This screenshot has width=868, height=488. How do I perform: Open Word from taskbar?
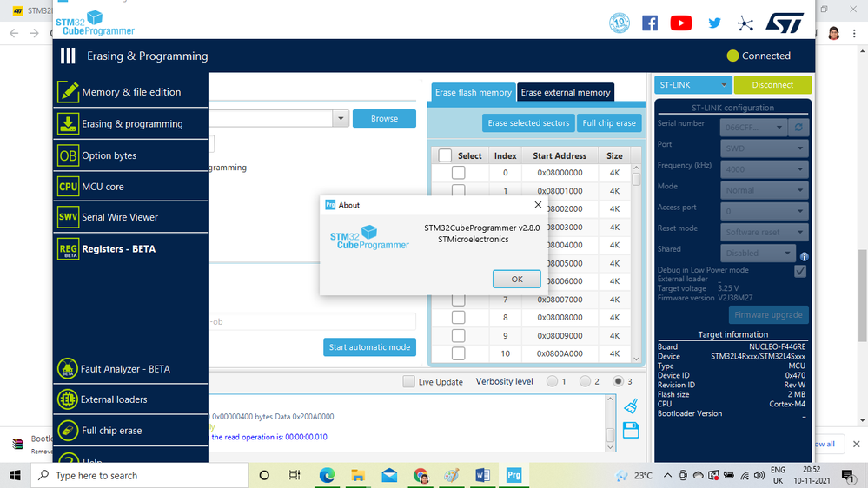482,475
